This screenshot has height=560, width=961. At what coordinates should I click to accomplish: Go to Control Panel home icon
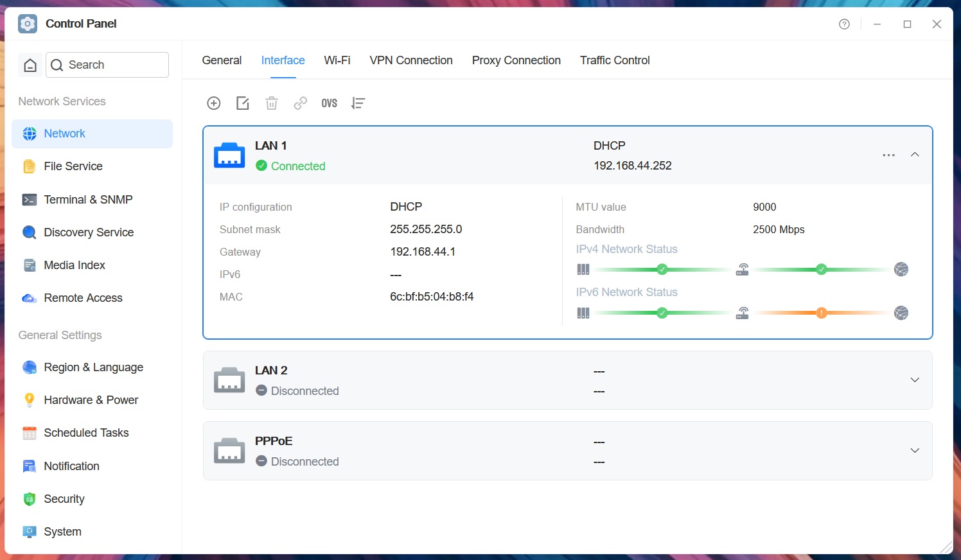(x=30, y=65)
